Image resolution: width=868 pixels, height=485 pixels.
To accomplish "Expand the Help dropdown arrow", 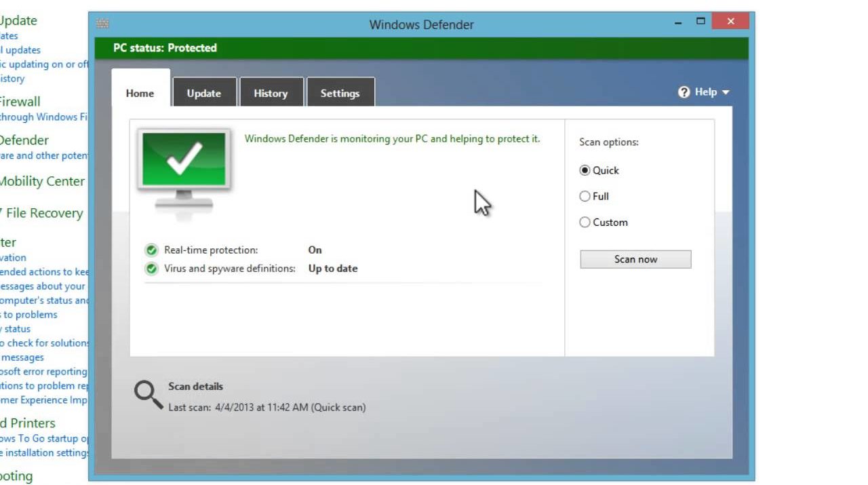I will (x=726, y=92).
